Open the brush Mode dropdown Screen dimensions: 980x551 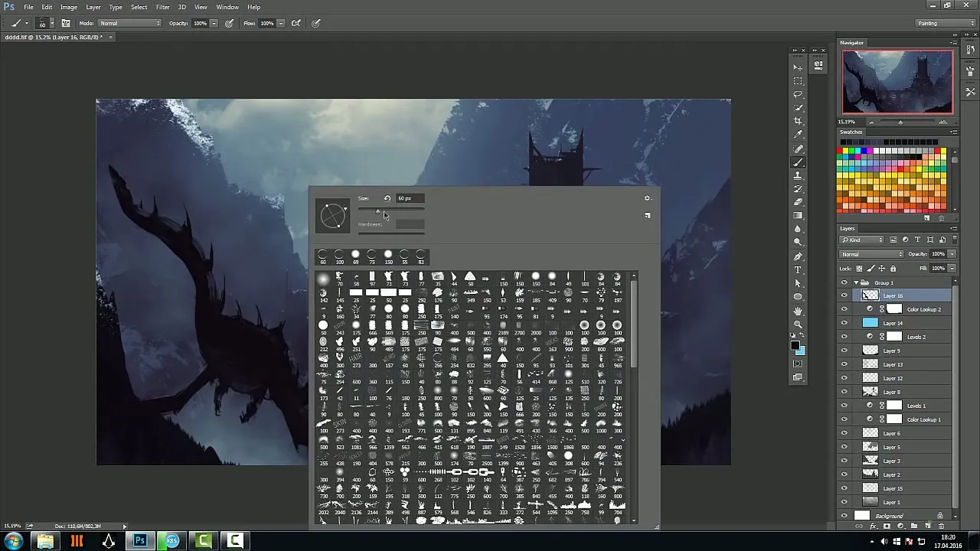[130, 23]
